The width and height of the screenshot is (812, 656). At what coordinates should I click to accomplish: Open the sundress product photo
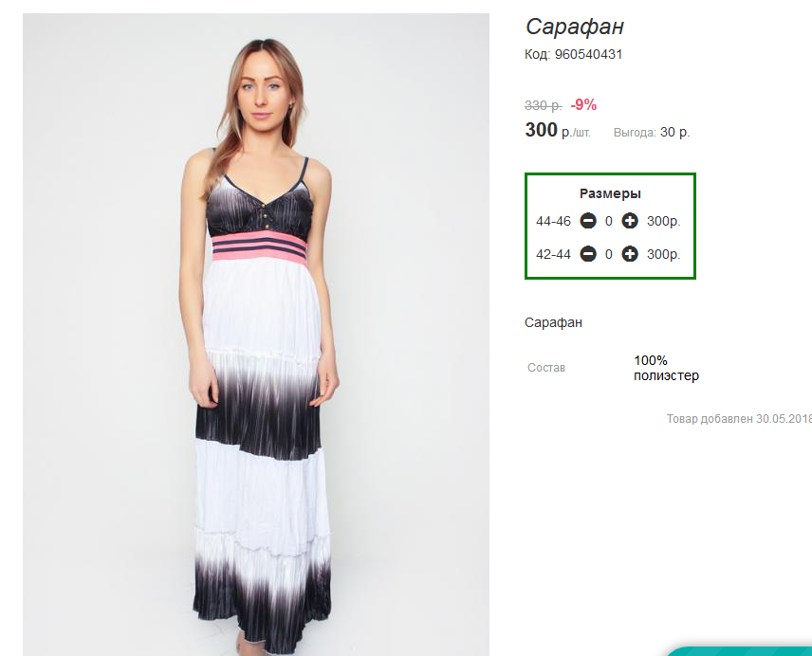click(256, 332)
